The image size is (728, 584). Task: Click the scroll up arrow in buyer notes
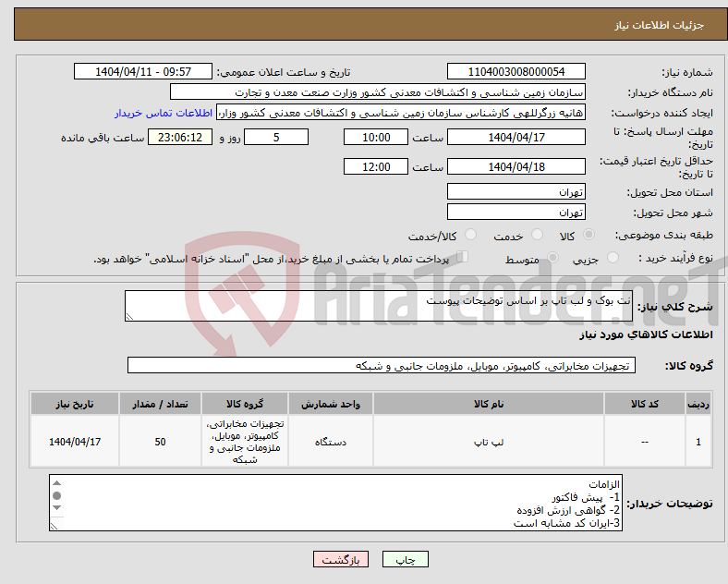pyautogui.click(x=56, y=483)
